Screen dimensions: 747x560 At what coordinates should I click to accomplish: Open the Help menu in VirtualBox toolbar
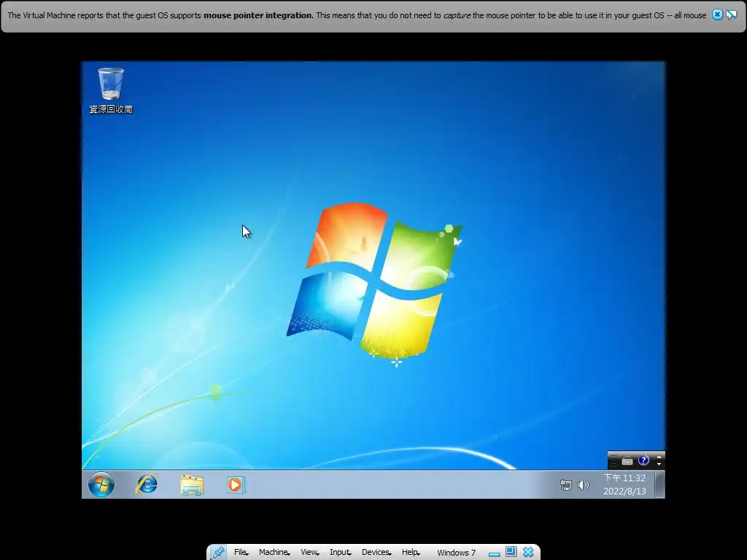pyautogui.click(x=411, y=553)
